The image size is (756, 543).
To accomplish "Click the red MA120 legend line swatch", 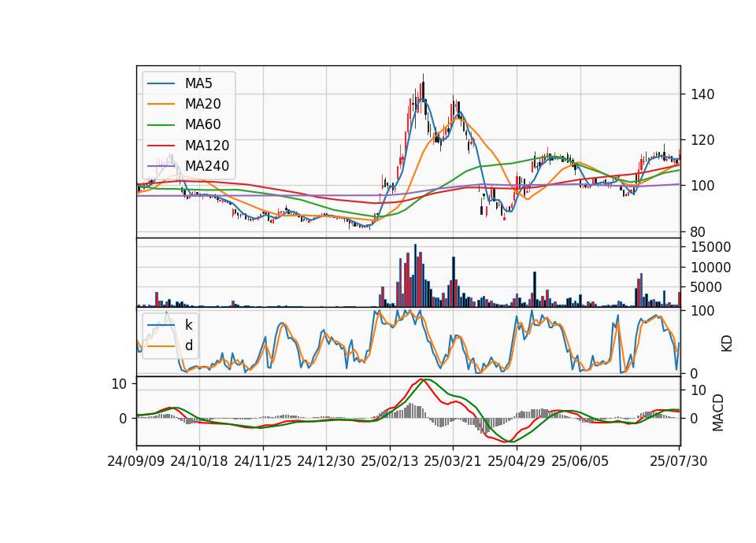I will [x=161, y=146].
